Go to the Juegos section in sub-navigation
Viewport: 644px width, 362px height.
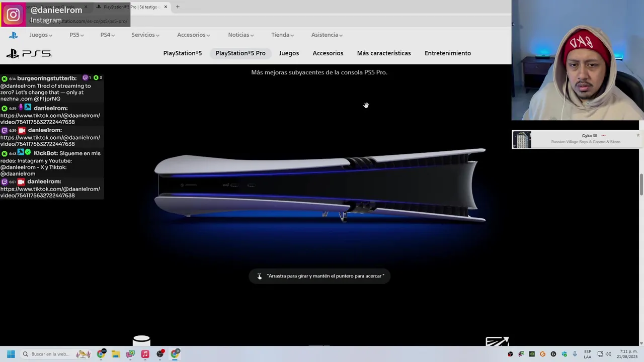click(289, 53)
